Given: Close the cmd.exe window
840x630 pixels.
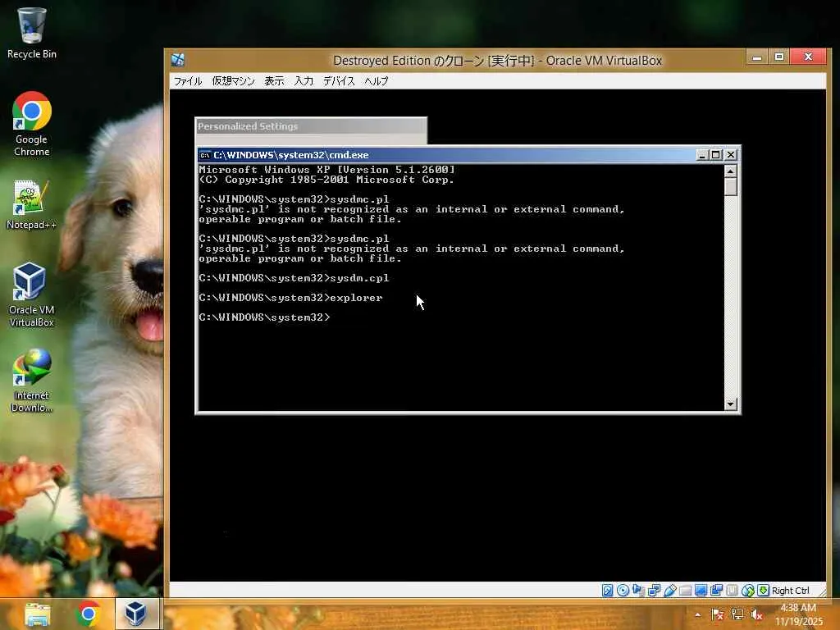Looking at the screenshot, I should (731, 155).
